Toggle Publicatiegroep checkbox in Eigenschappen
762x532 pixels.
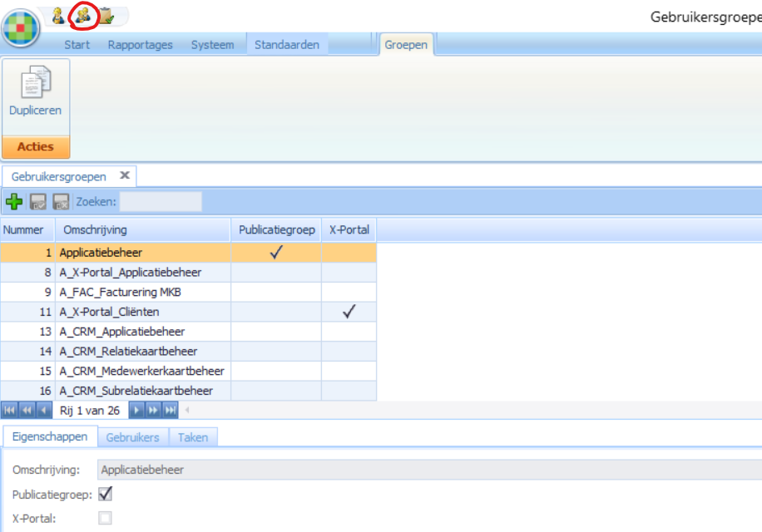pyautogui.click(x=106, y=495)
